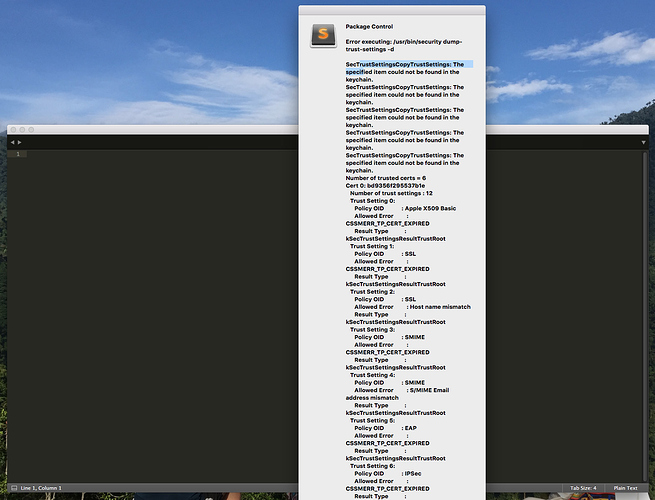The height and width of the screenshot is (500, 655).
Task: Click the highlighted SecTrustSettingsCopyTrustSettings line
Action: click(405, 64)
